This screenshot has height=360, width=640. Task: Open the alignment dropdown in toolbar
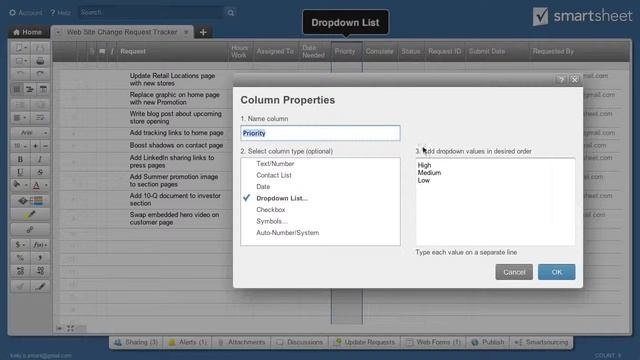click(20, 118)
